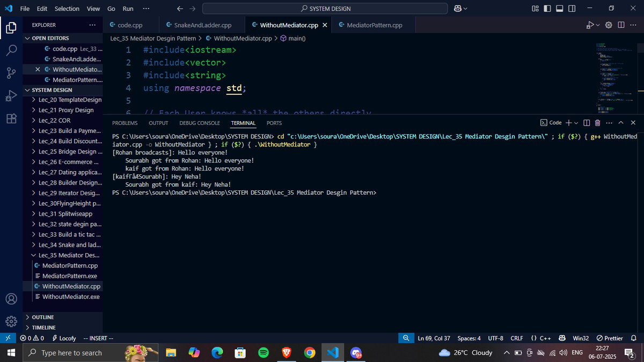Open the Copilot chat icon in title bar
This screenshot has height=362, width=644.
tap(458, 9)
